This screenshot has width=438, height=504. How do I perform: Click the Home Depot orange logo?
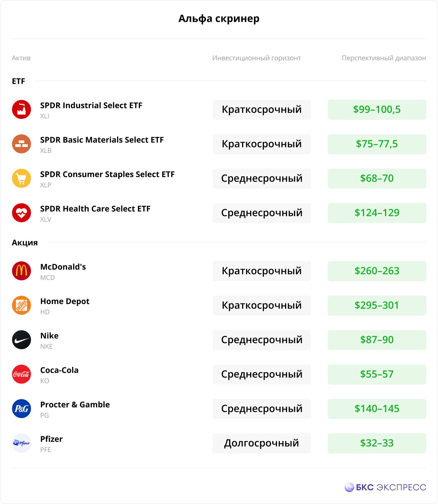21,305
